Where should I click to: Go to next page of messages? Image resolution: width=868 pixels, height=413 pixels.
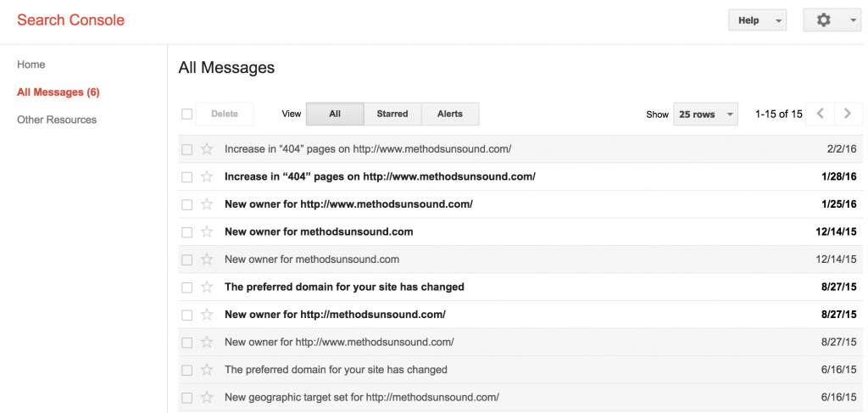848,114
